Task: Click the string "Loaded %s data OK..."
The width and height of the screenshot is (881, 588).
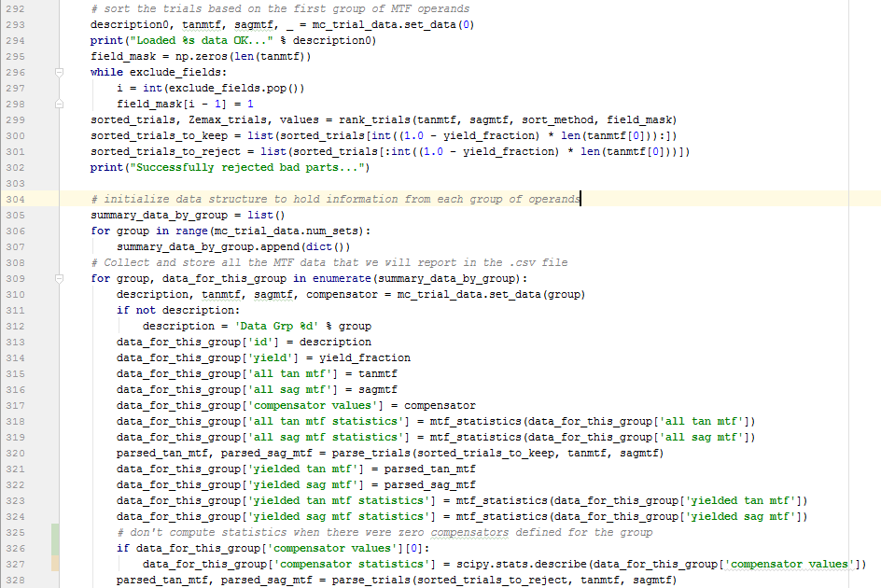Action: coord(202,40)
